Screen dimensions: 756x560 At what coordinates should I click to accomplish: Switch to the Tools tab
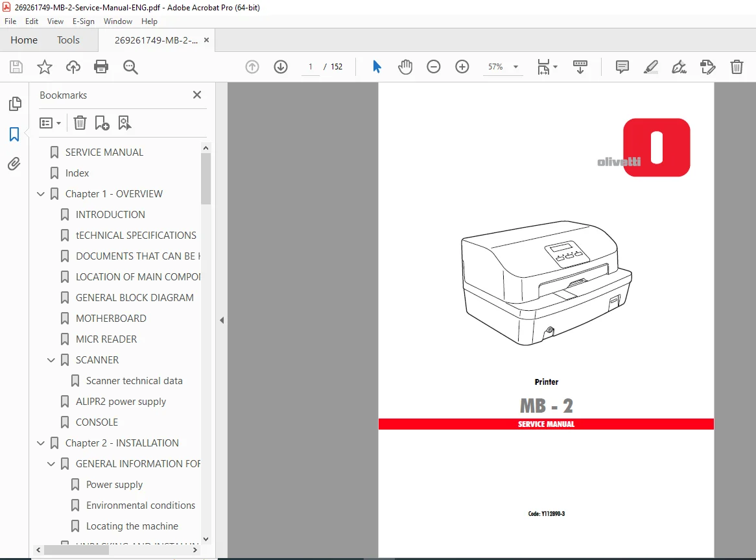69,40
